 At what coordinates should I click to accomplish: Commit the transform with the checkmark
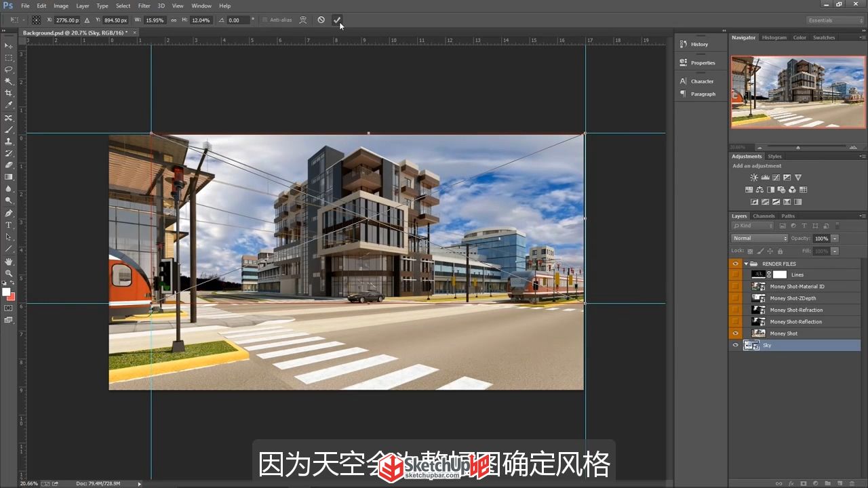(337, 20)
